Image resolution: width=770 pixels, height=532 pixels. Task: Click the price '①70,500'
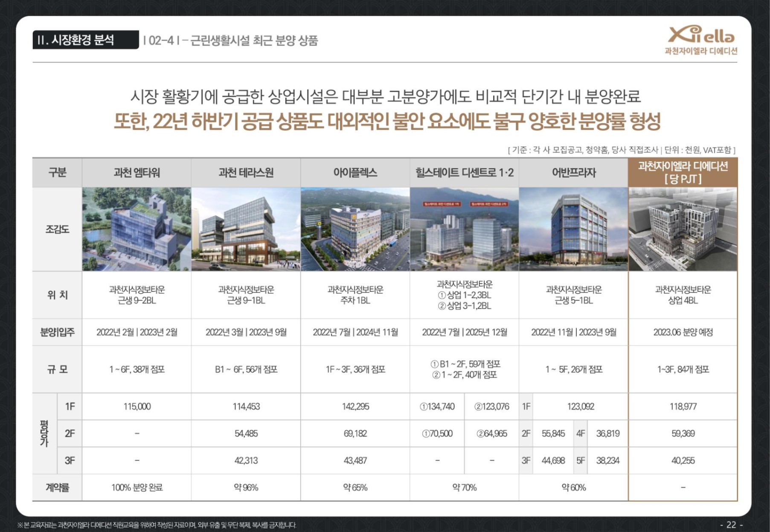point(437,433)
